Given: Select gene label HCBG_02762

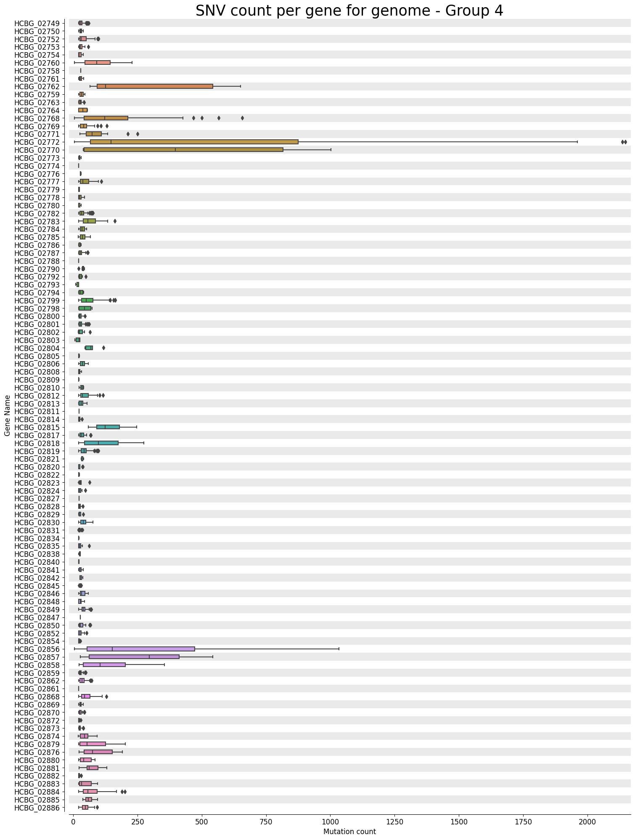Looking at the screenshot, I should (x=34, y=87).
